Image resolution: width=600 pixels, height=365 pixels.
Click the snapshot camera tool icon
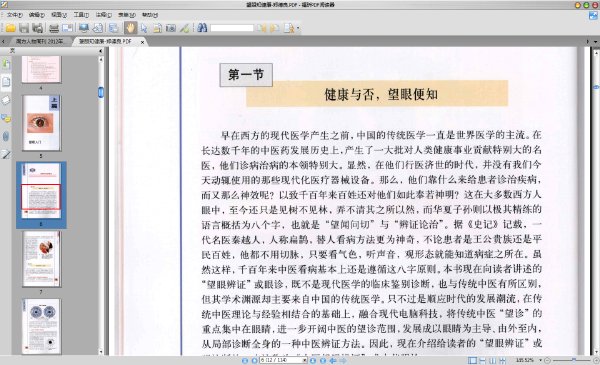[x=171, y=28]
